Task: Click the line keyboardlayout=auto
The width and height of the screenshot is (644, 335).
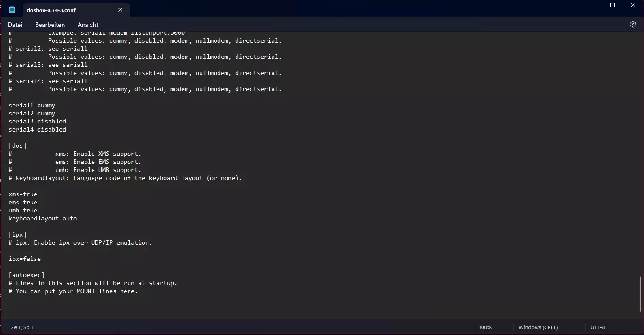Action: click(43, 218)
